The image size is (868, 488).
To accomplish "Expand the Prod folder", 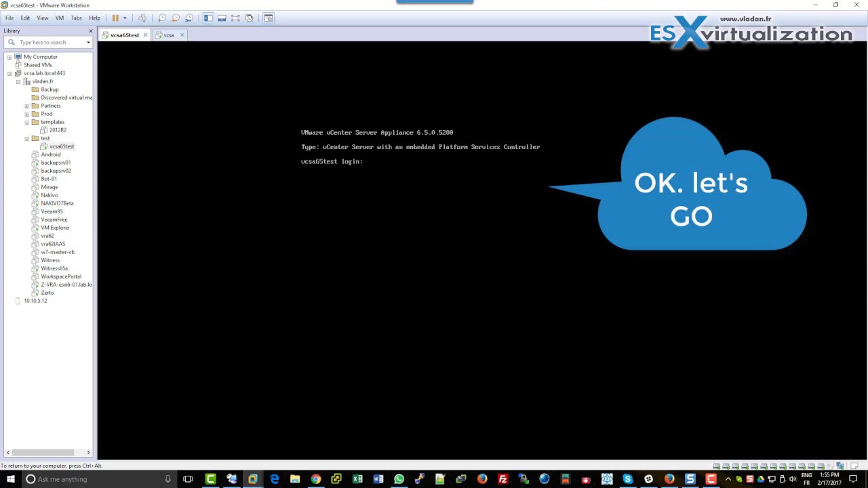I will [x=27, y=114].
